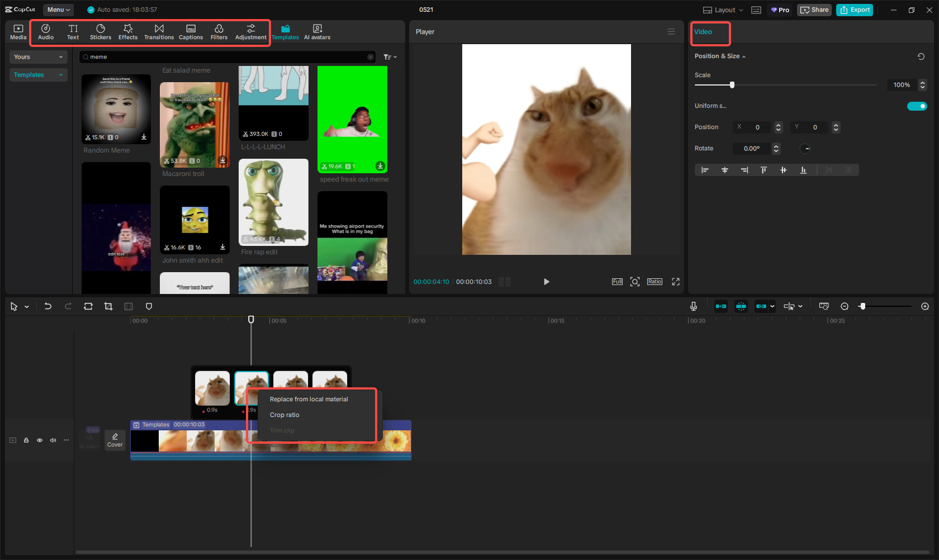This screenshot has height=560, width=939.
Task: Open the Menu dropdown
Action: click(x=58, y=10)
